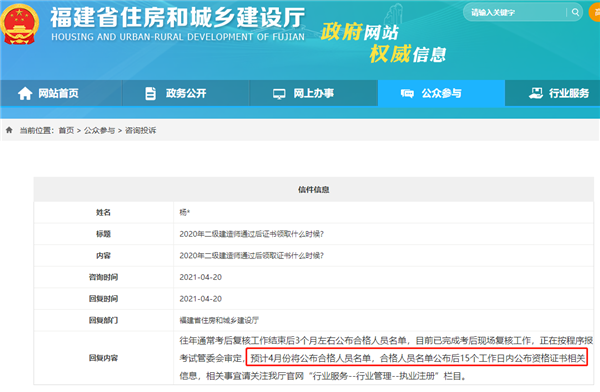Go to 公众参与 breadcrumb link

tap(99, 131)
